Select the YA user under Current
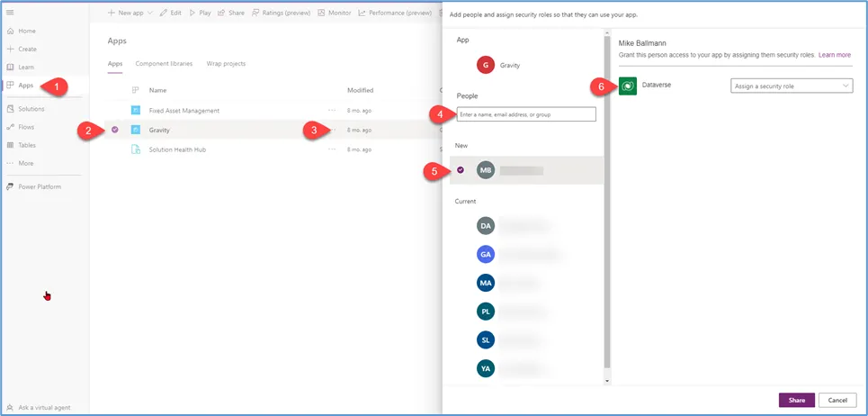868x416 pixels. (x=486, y=368)
